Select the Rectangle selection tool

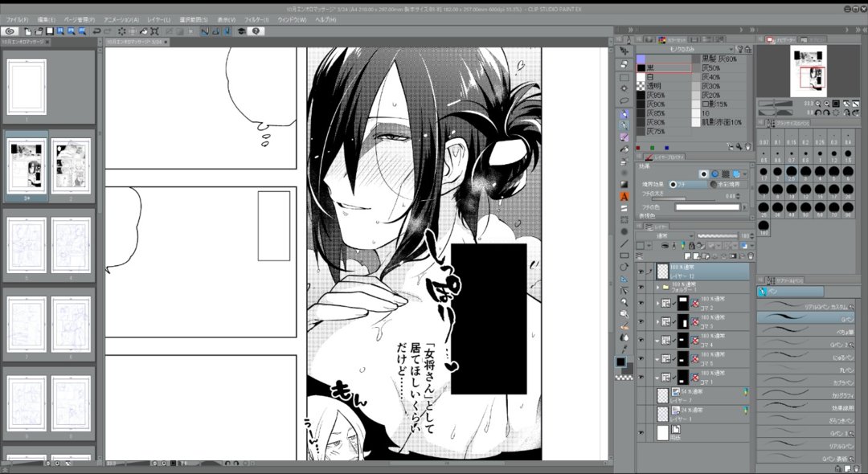pyautogui.click(x=624, y=77)
